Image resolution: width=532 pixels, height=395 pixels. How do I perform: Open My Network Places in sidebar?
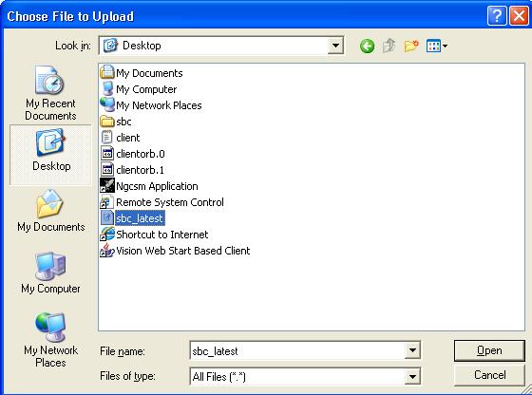(50, 340)
